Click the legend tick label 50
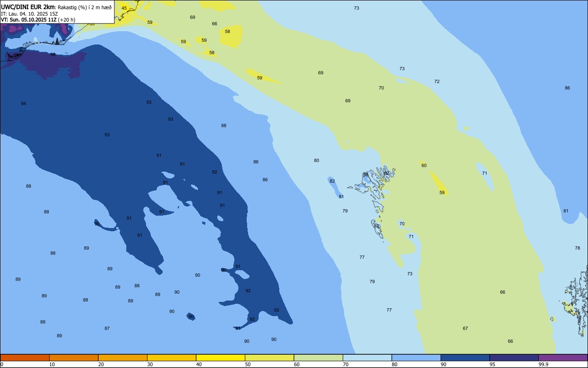The height and width of the screenshot is (368, 588). tap(248, 364)
